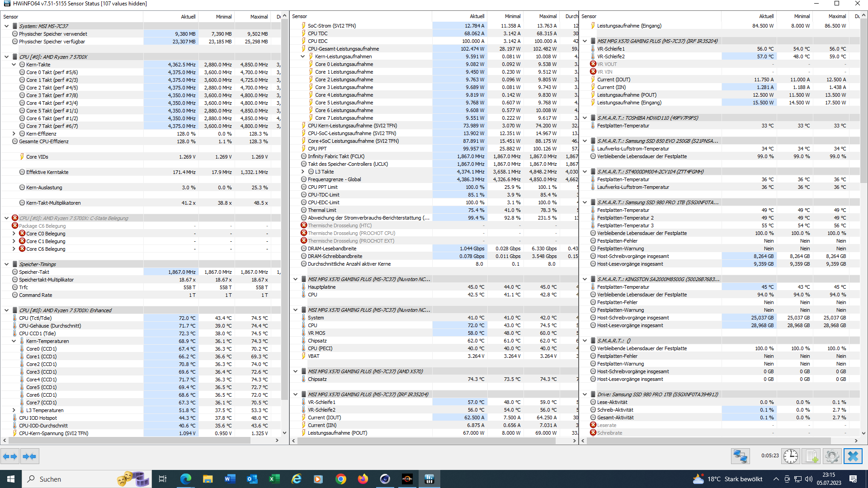
Task: Collapse the Kern-Takte tree node
Action: tap(14, 65)
